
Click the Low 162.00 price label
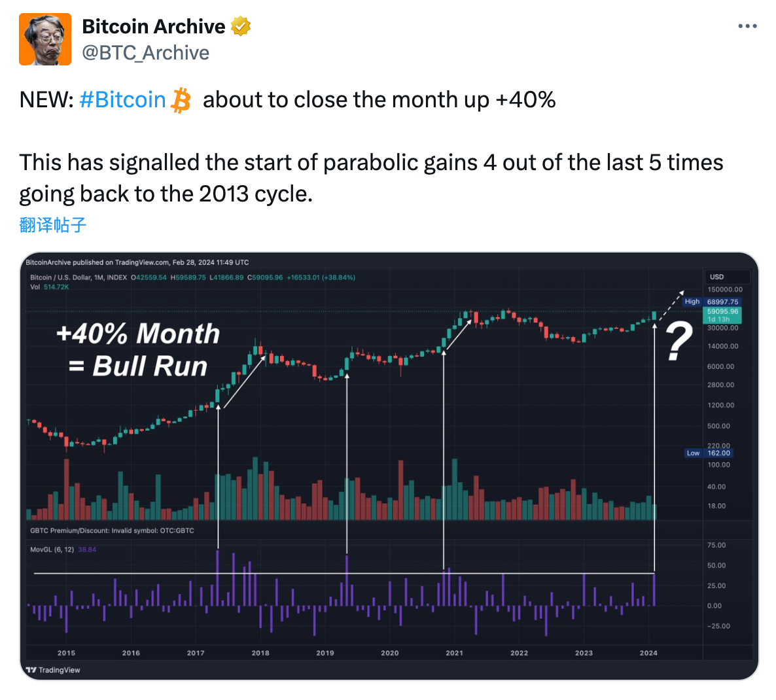pyautogui.click(x=709, y=453)
